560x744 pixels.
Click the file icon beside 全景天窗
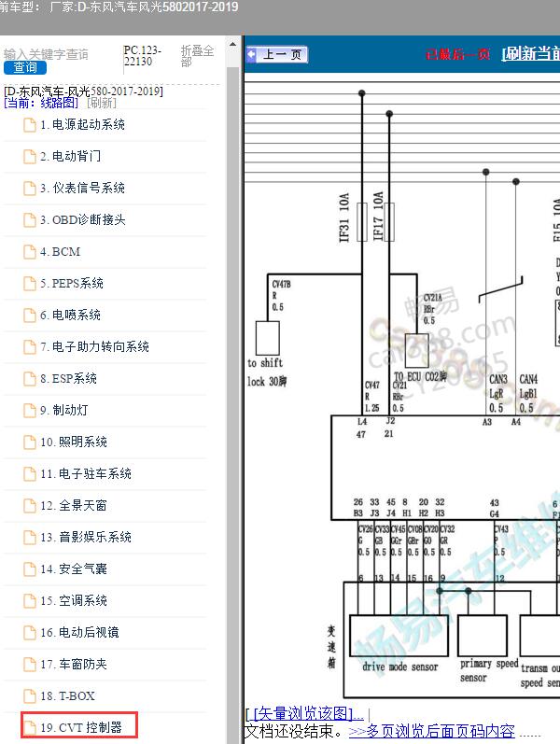[x=30, y=506]
